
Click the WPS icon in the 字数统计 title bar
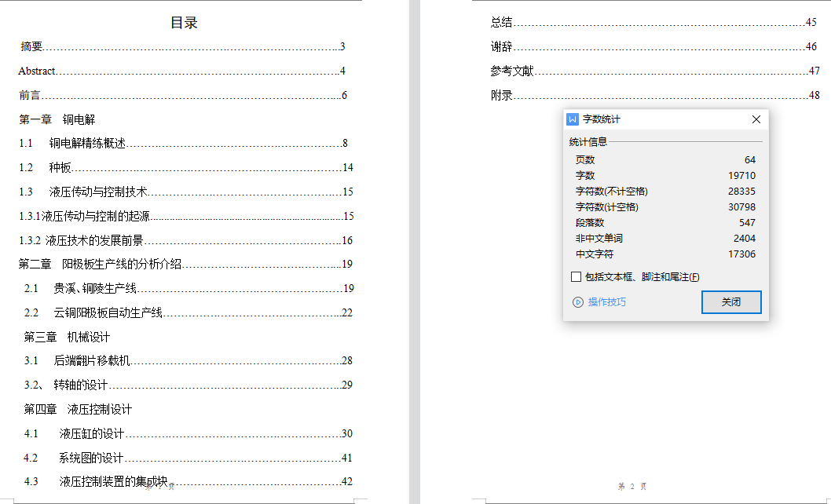[573, 119]
